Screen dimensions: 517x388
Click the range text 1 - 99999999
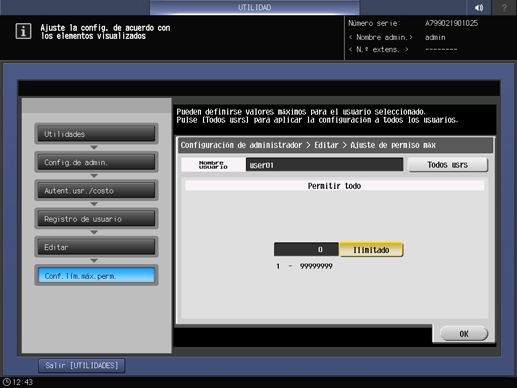click(x=304, y=266)
